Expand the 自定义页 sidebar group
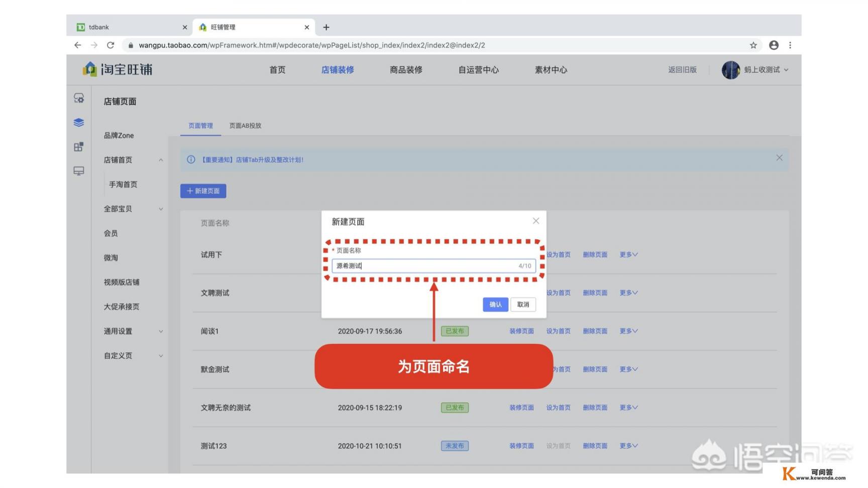Image resolution: width=868 pixels, height=488 pixels. (x=161, y=356)
